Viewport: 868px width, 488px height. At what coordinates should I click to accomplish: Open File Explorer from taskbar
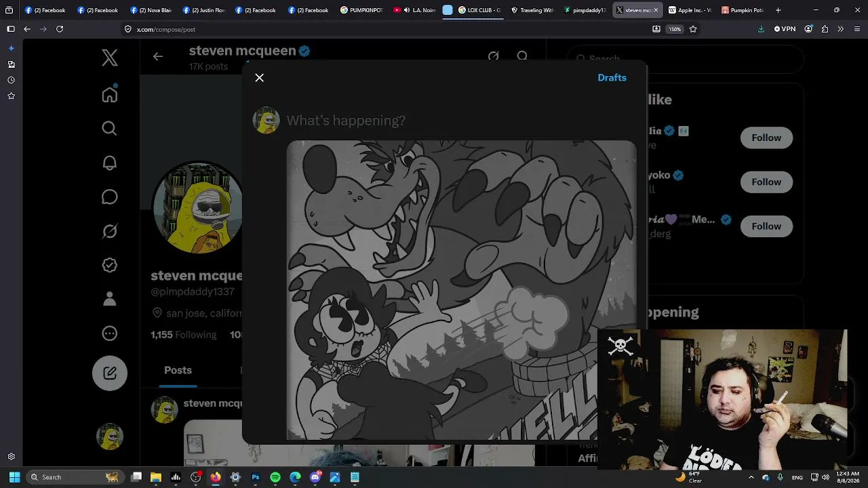(x=155, y=477)
